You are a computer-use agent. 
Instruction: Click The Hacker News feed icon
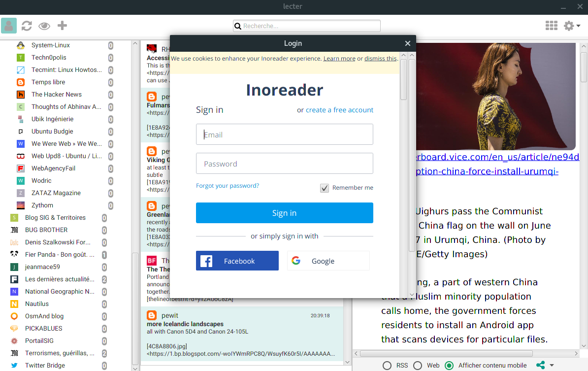pos(21,95)
